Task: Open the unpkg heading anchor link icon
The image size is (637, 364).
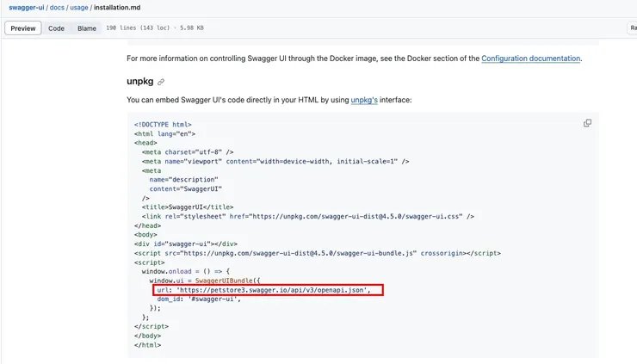Action: (x=161, y=82)
